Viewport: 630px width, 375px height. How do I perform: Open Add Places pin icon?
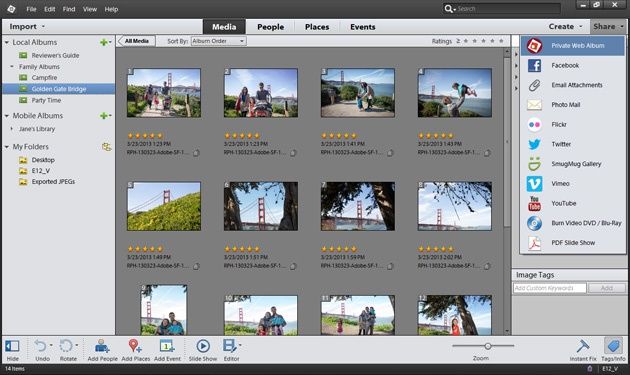(x=135, y=345)
